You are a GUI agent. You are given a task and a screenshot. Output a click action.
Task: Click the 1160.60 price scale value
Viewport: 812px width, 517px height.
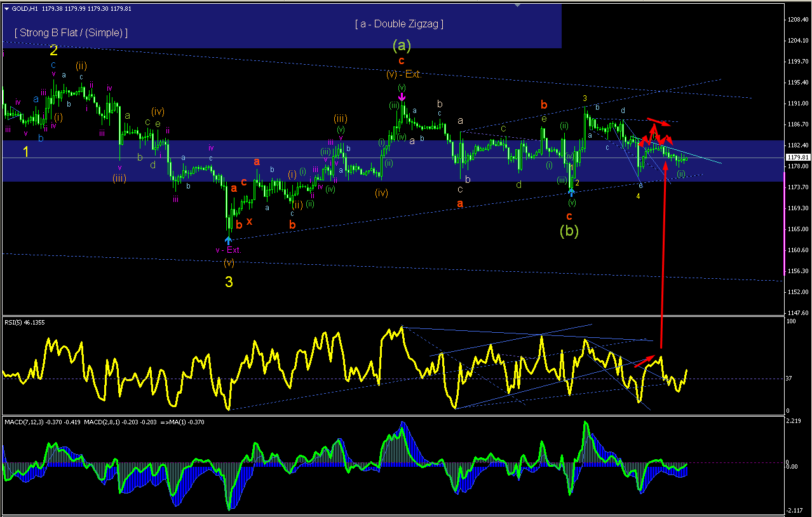(798, 250)
